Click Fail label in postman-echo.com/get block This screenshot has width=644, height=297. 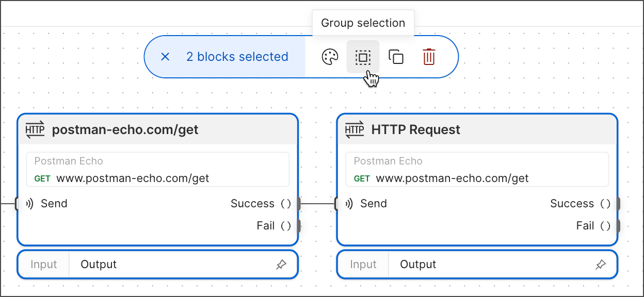266,226
